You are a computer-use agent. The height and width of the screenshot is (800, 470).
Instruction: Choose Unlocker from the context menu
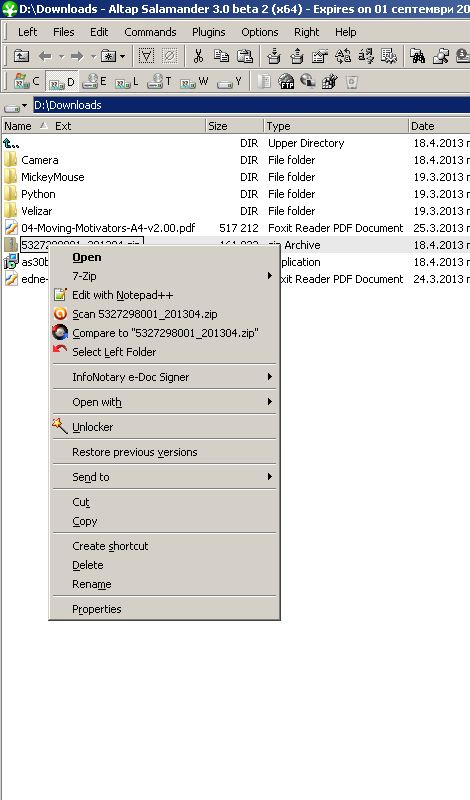(x=164, y=427)
